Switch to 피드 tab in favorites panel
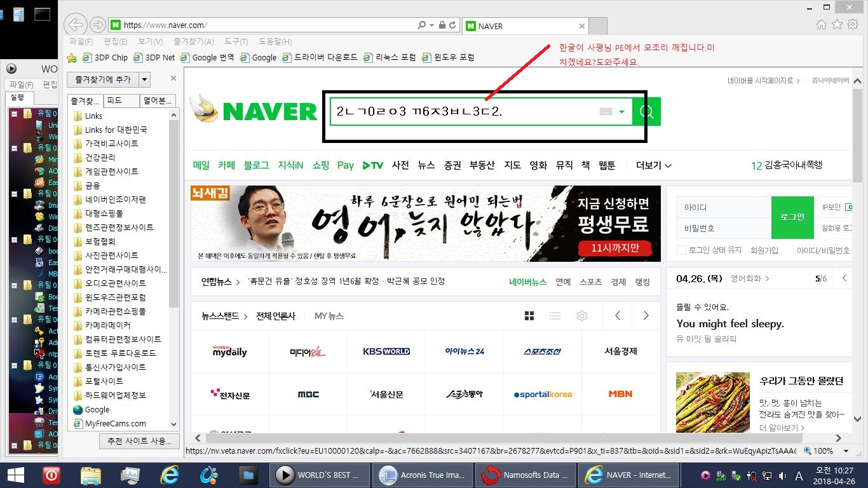Image resolution: width=868 pixels, height=488 pixels. tap(121, 100)
